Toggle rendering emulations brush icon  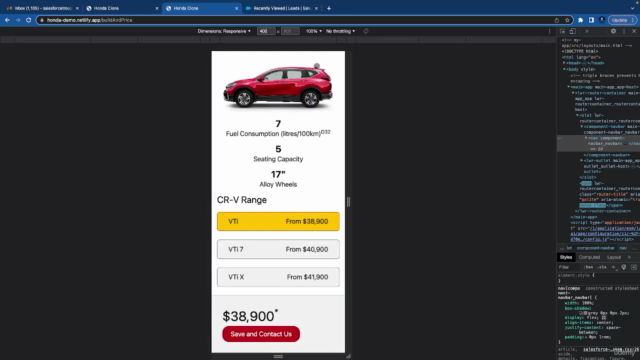(x=624, y=267)
